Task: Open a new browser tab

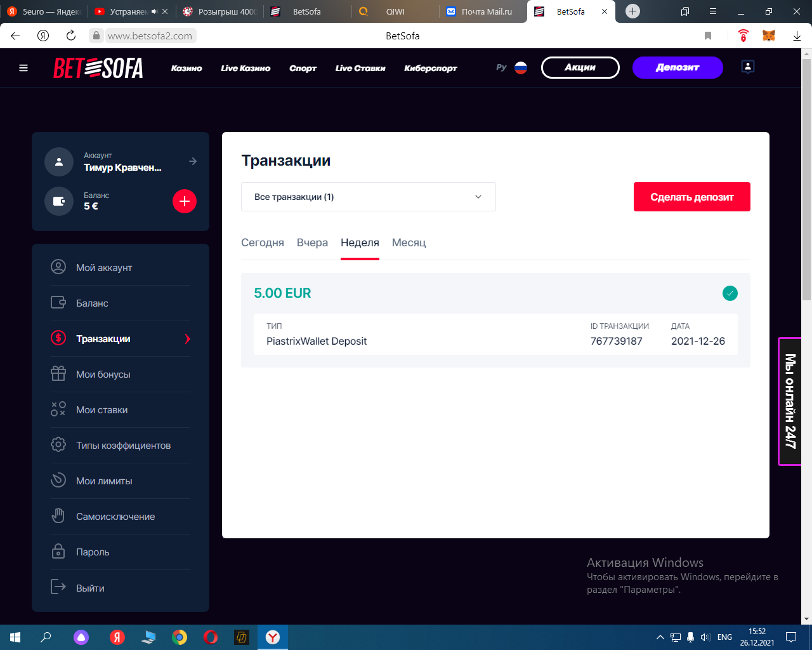Action: tap(632, 11)
